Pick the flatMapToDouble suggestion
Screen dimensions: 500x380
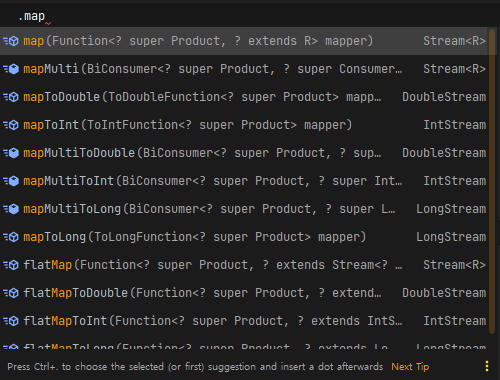[x=244, y=293]
